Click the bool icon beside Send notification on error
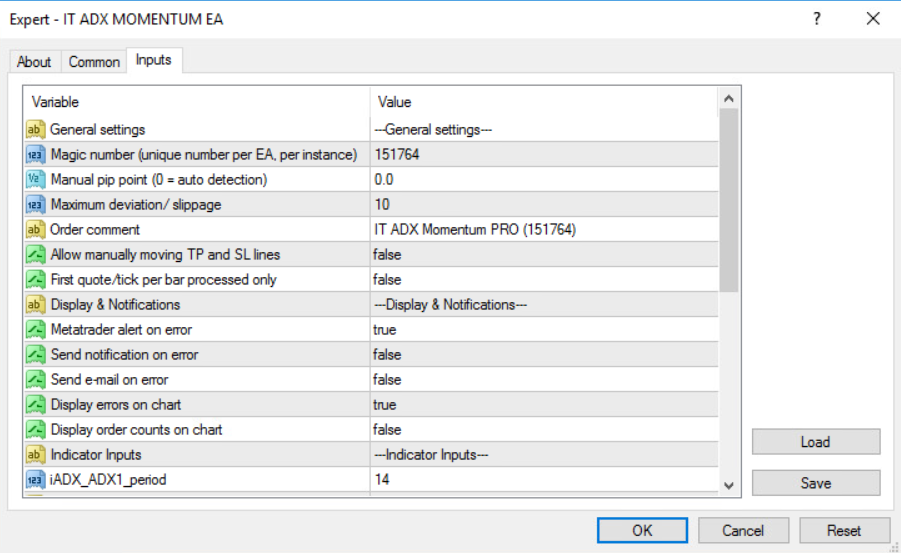This screenshot has width=901, height=553. click(x=35, y=355)
